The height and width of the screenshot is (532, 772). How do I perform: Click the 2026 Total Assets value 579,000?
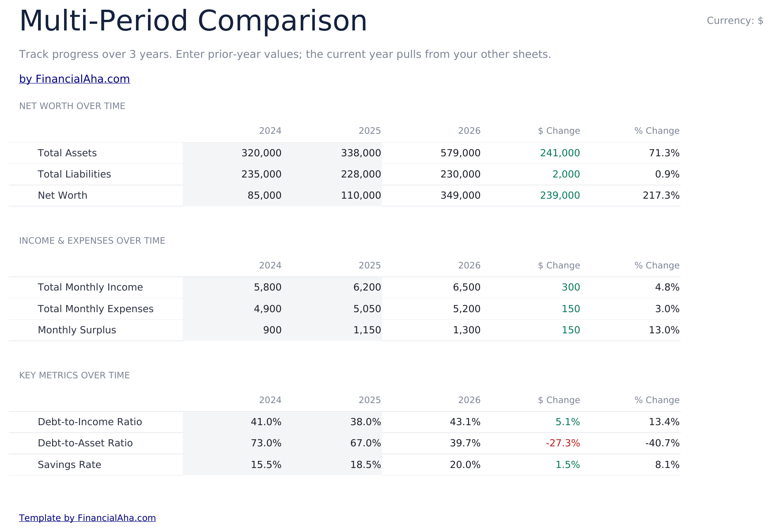(x=460, y=153)
